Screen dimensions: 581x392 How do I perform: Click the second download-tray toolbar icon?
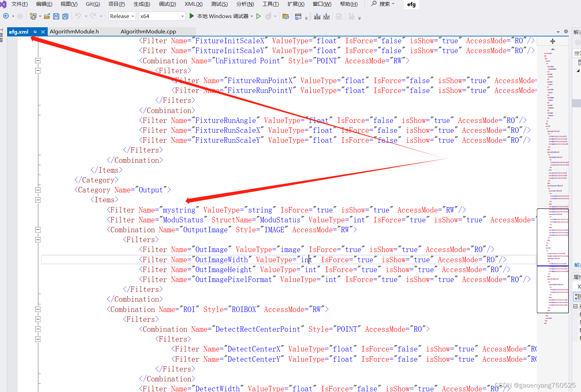coord(326,16)
